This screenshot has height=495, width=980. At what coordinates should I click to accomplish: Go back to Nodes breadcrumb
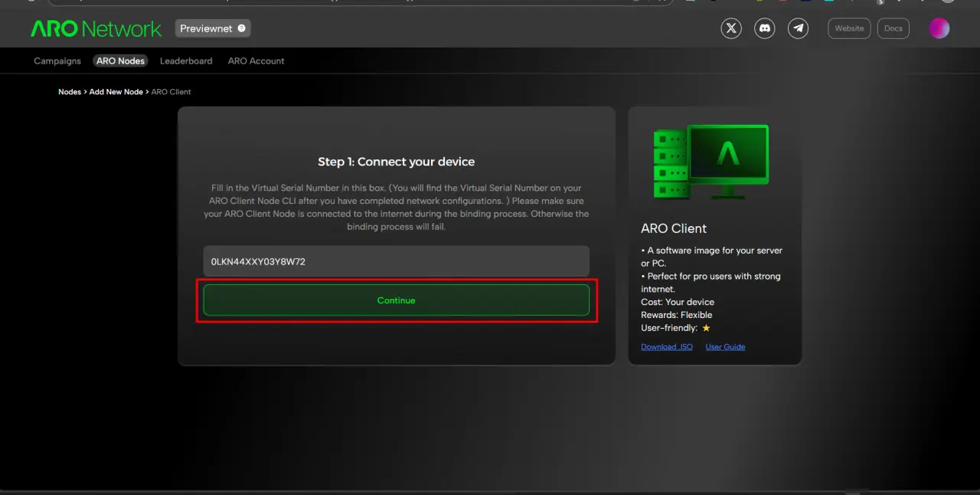(70, 91)
